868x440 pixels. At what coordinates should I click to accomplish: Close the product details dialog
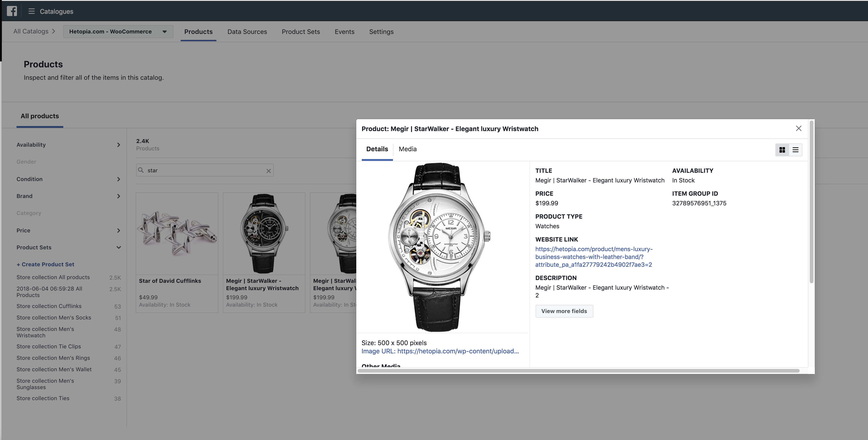pyautogui.click(x=799, y=128)
